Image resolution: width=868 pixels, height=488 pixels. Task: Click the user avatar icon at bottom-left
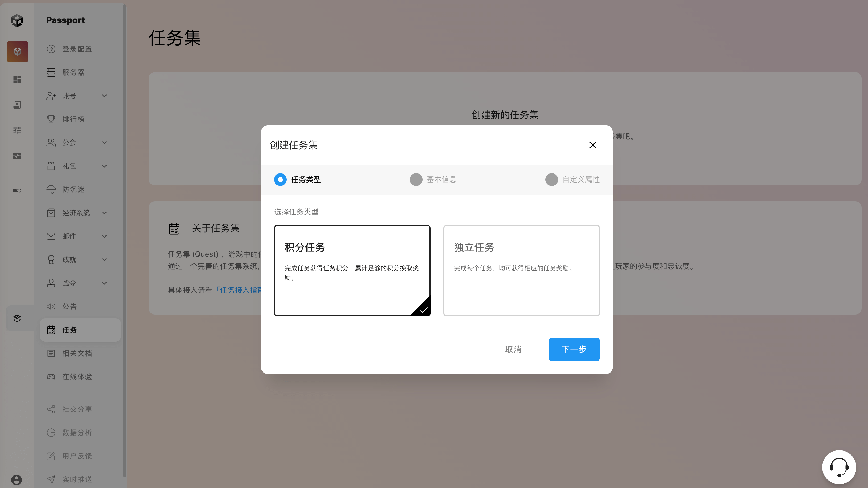[17, 479]
